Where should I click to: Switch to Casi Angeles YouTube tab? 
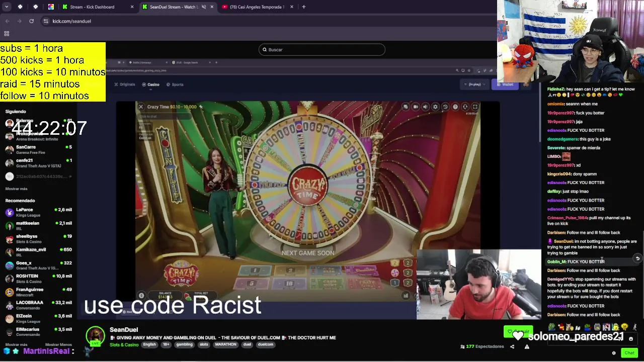coord(258,7)
